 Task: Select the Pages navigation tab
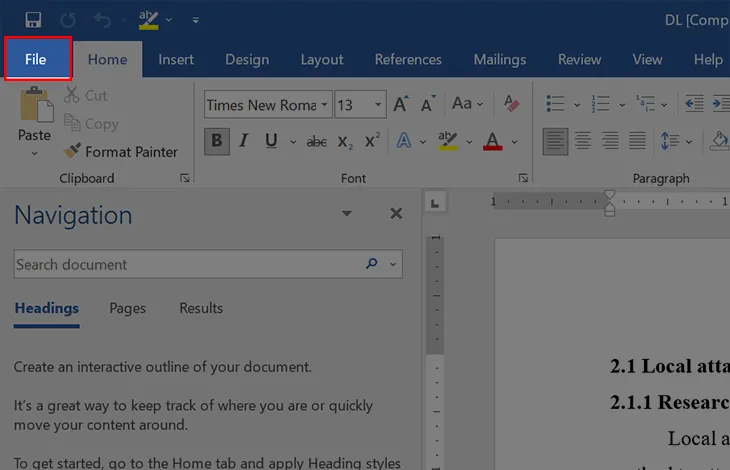pos(128,308)
